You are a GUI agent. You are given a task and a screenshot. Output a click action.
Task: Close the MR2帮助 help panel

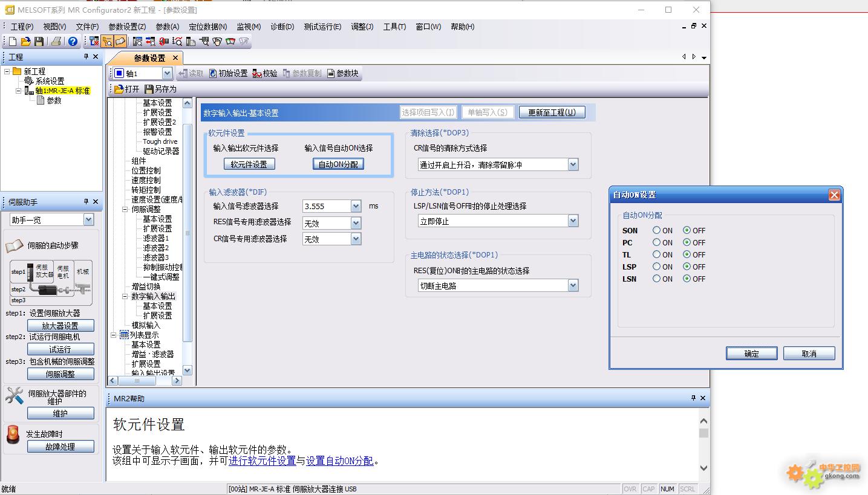pos(703,398)
